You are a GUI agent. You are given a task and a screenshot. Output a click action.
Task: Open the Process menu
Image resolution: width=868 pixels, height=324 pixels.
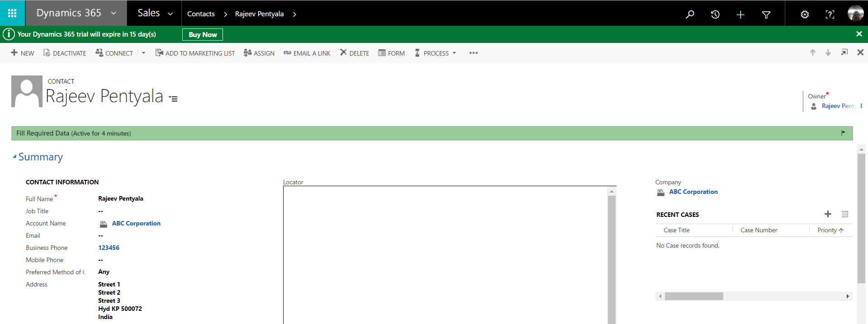pyautogui.click(x=436, y=53)
